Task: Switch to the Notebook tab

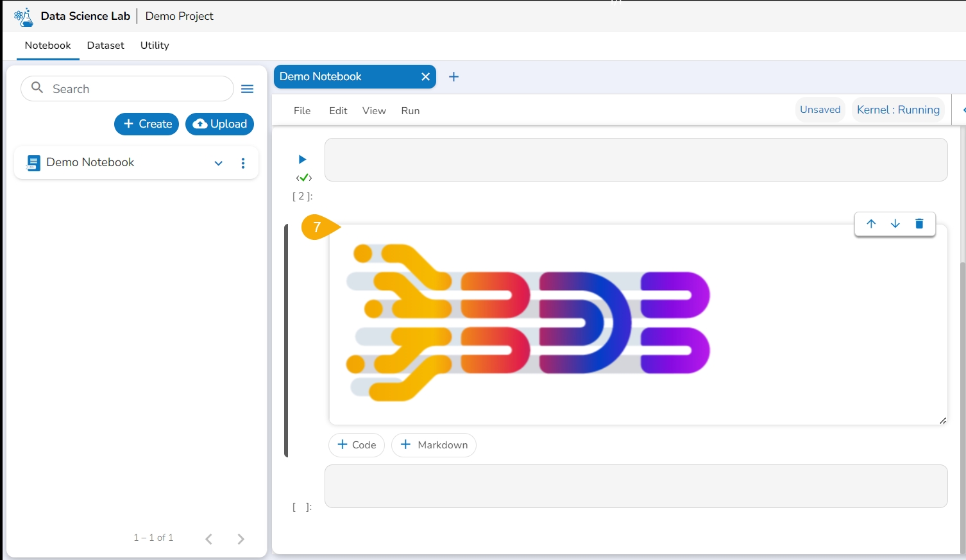Action: point(48,46)
